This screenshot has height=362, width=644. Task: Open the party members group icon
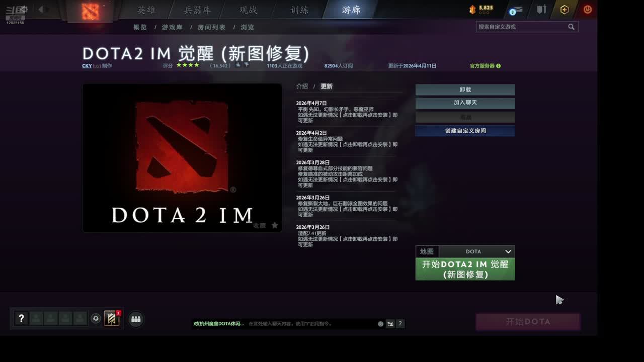136,319
